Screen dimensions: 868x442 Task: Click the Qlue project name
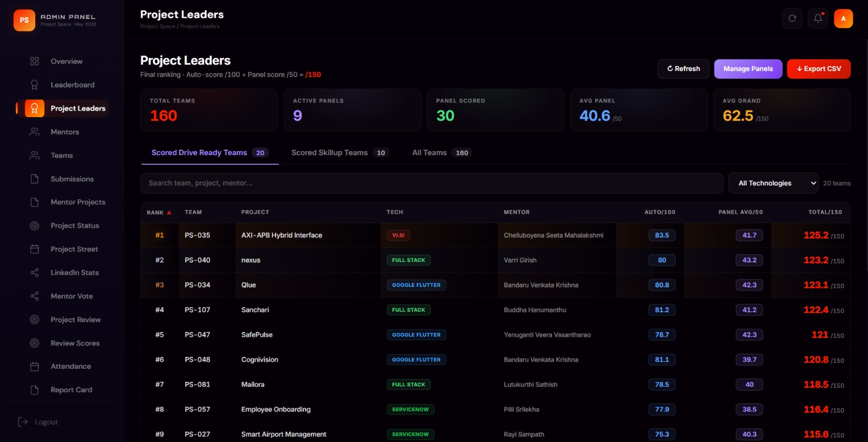point(248,285)
